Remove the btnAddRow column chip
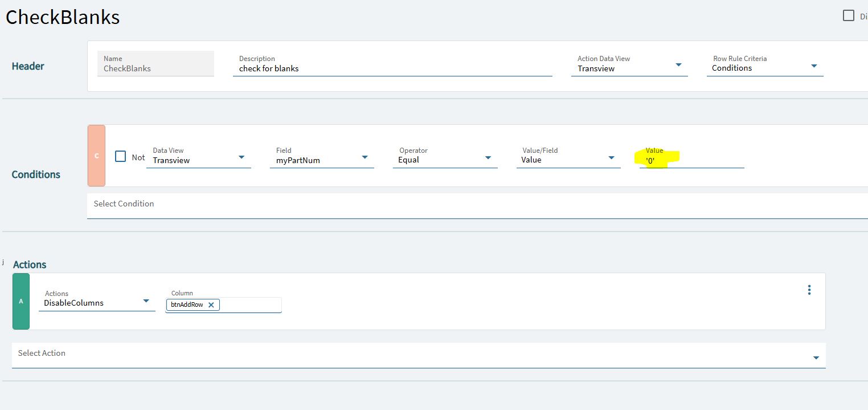 [211, 305]
